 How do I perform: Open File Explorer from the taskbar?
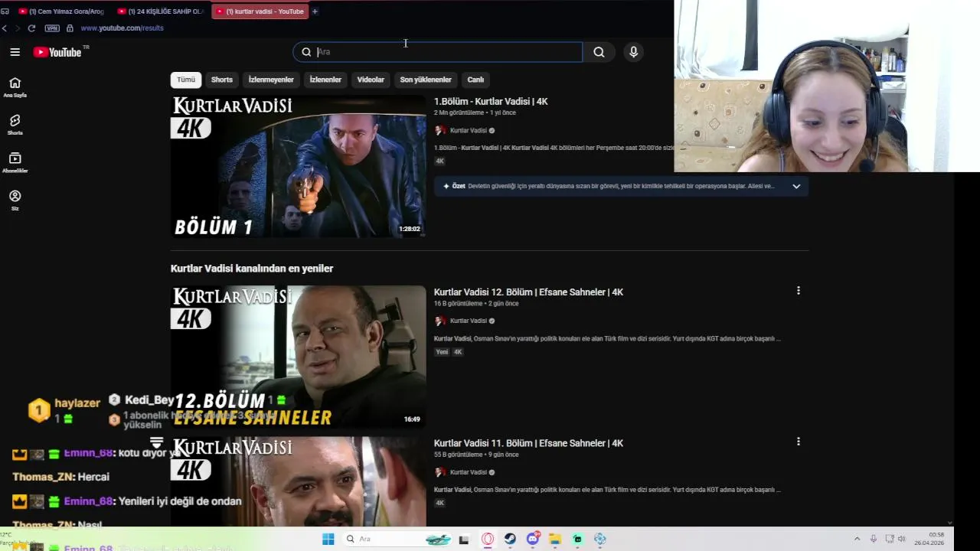pyautogui.click(x=555, y=540)
